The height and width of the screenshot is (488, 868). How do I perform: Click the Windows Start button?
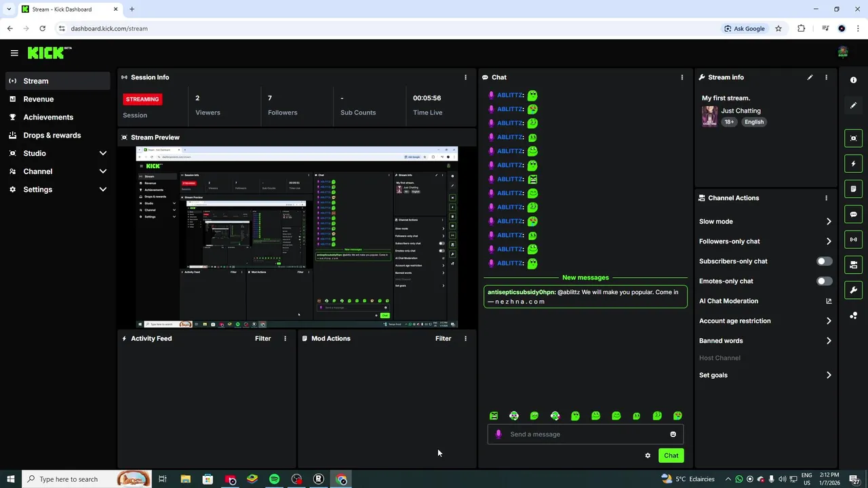click(x=10, y=479)
